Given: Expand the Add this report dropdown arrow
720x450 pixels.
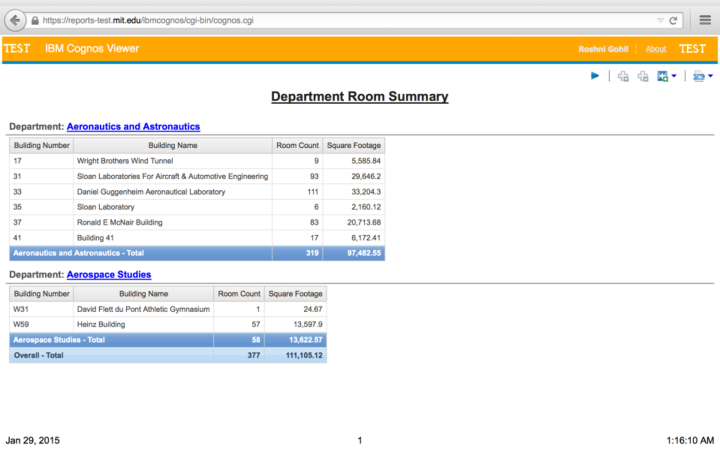Looking at the screenshot, I should [x=674, y=76].
